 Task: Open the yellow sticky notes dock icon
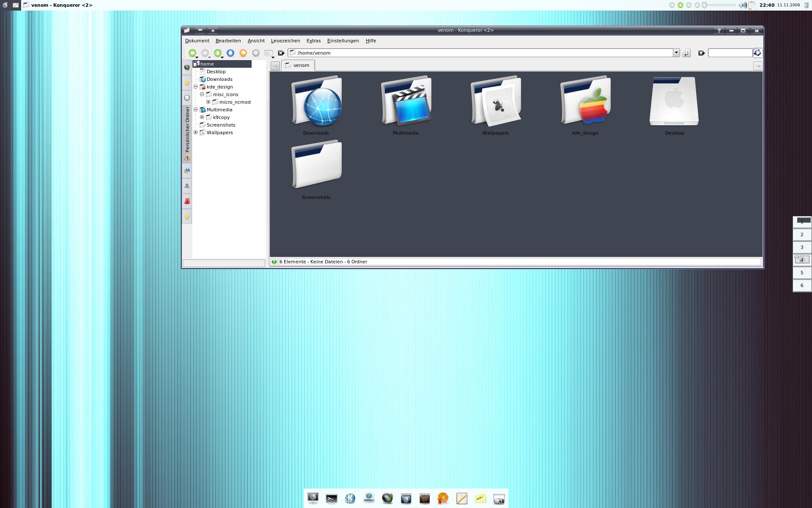click(480, 499)
